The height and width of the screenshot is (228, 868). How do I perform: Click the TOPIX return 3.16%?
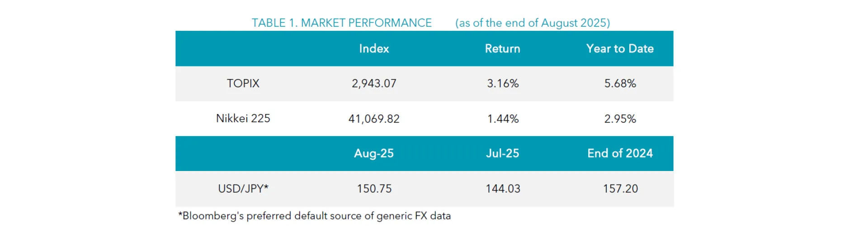coord(503,84)
